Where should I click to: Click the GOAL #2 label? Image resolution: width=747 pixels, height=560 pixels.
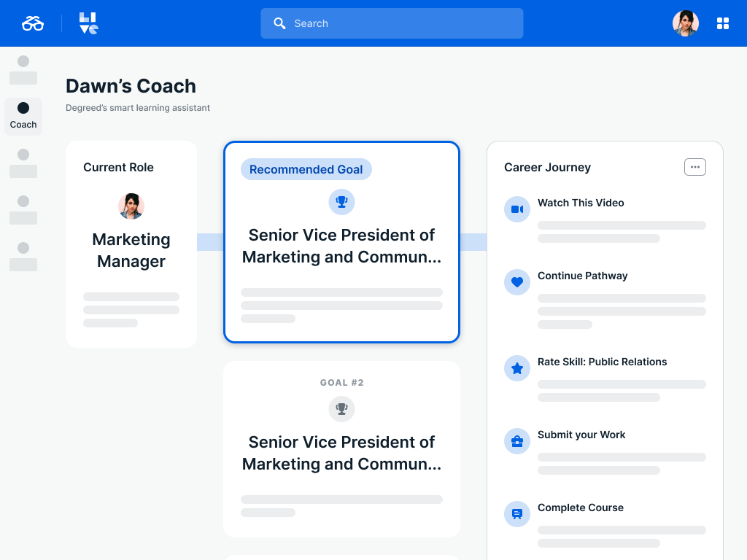[341, 382]
